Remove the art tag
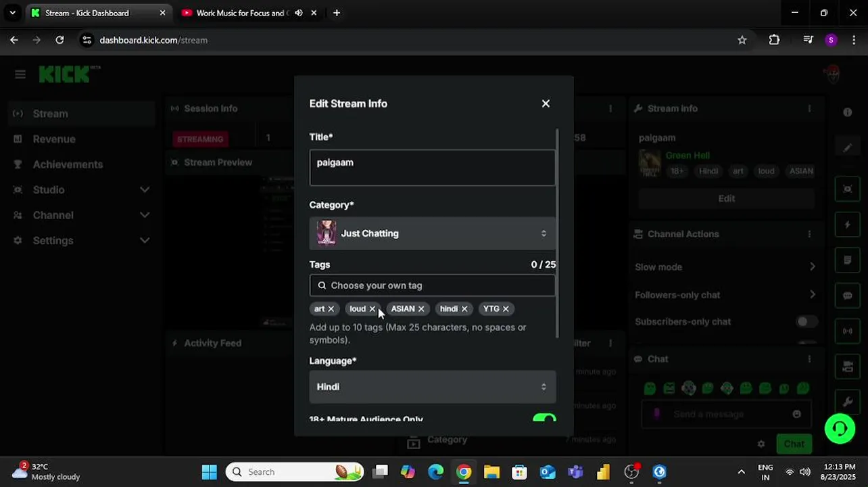This screenshot has width=868, height=487. pos(331,308)
